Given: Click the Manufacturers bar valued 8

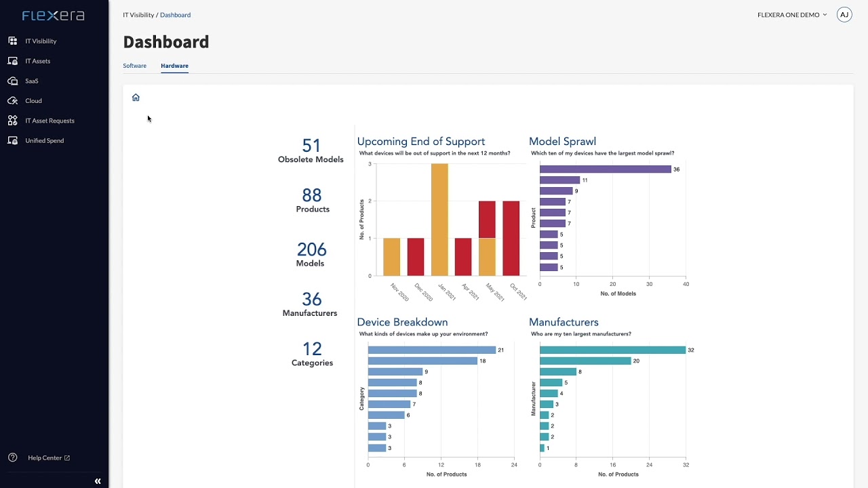Looking at the screenshot, I should [x=558, y=371].
